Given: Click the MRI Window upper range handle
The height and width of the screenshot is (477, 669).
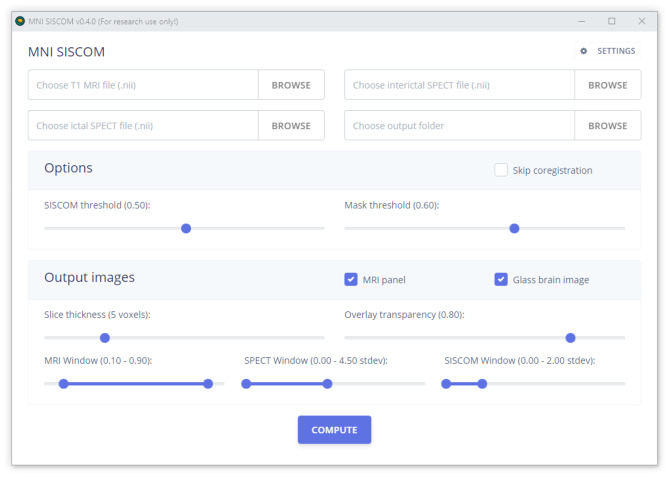Looking at the screenshot, I should [x=208, y=383].
